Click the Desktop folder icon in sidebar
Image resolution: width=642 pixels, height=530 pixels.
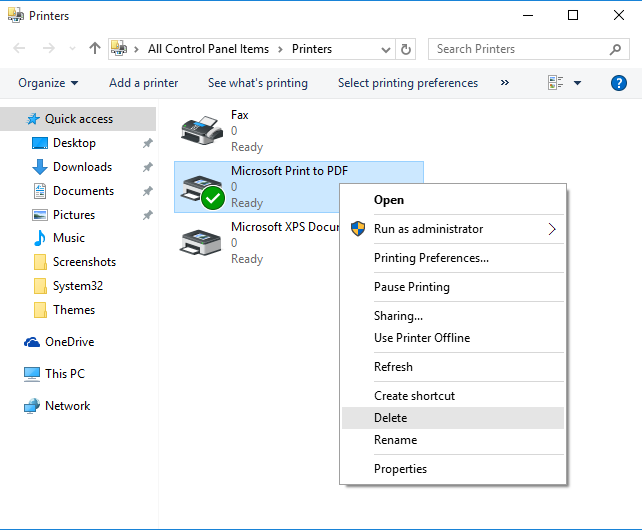pos(40,143)
